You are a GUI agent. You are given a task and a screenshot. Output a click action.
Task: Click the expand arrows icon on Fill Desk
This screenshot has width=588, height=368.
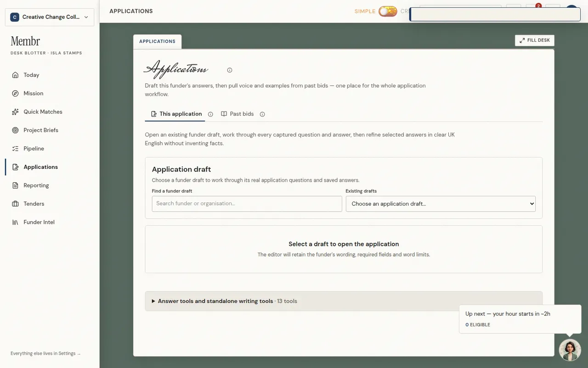pos(522,40)
